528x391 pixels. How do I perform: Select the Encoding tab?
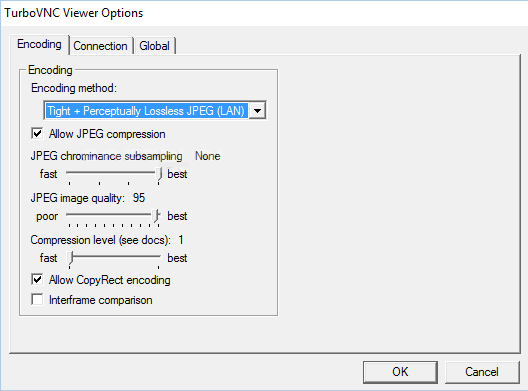pyautogui.click(x=39, y=44)
